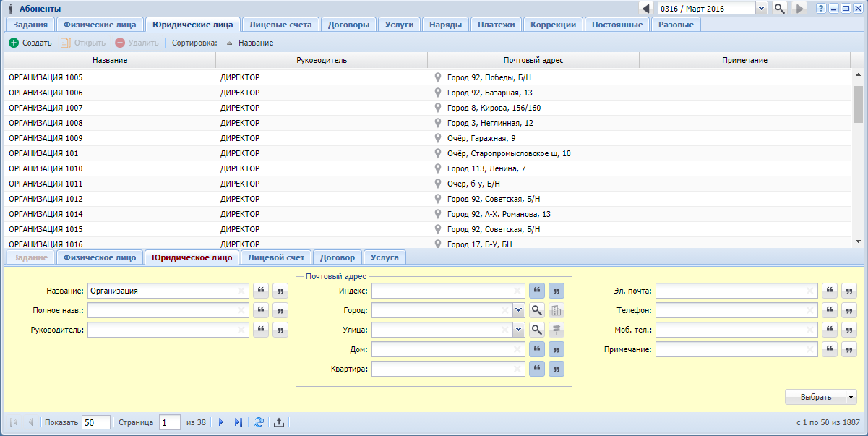This screenshot has height=436, width=868.
Task: Jump to last page of results
Action: (x=238, y=422)
